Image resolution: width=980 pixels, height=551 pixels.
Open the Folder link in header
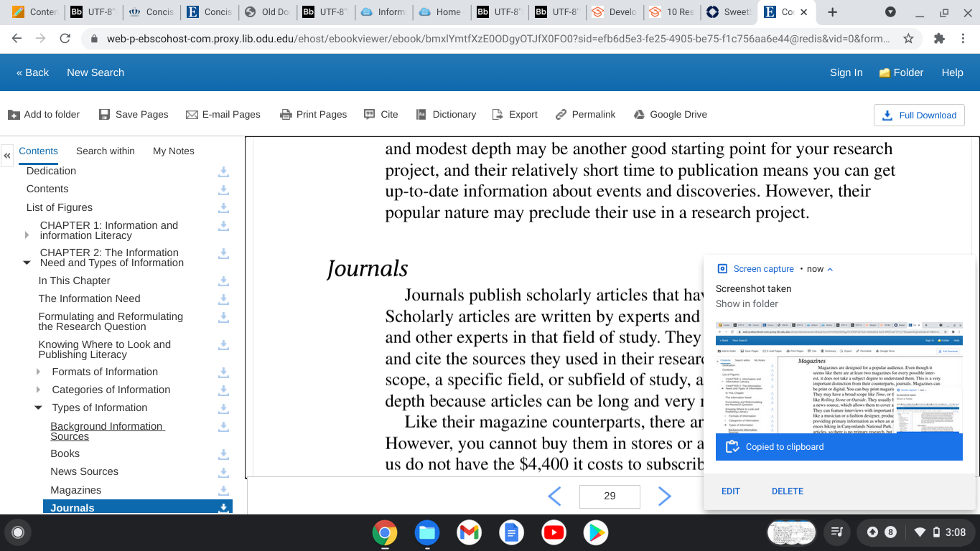(x=901, y=72)
